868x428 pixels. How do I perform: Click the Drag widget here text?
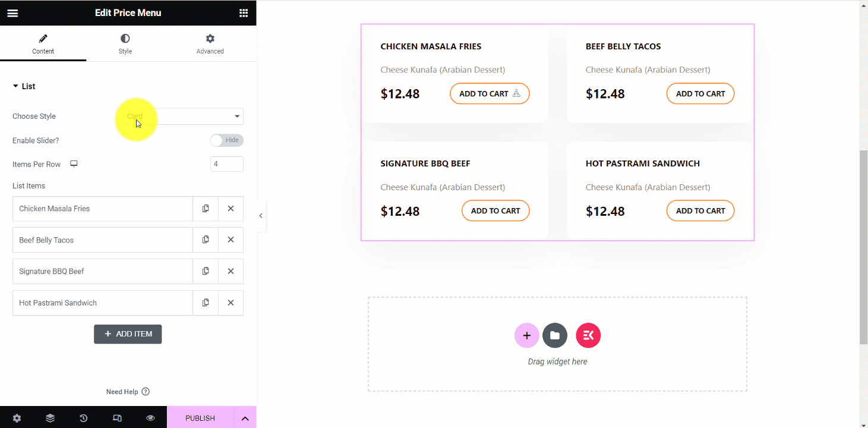coord(557,361)
